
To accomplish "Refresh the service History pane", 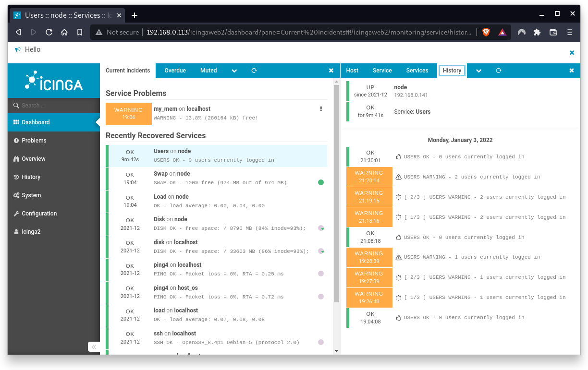I will 498,71.
